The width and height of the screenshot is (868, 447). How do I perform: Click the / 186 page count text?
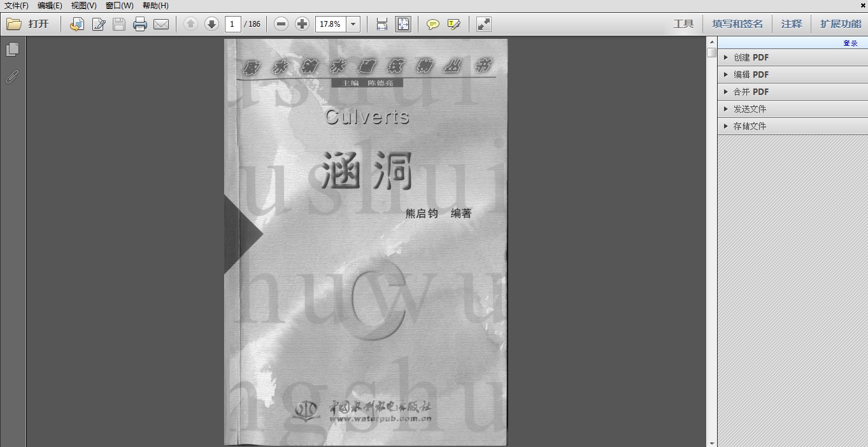(x=252, y=24)
